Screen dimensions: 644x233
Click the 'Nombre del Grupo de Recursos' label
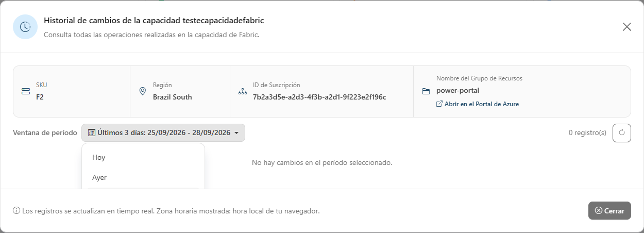coord(479,78)
